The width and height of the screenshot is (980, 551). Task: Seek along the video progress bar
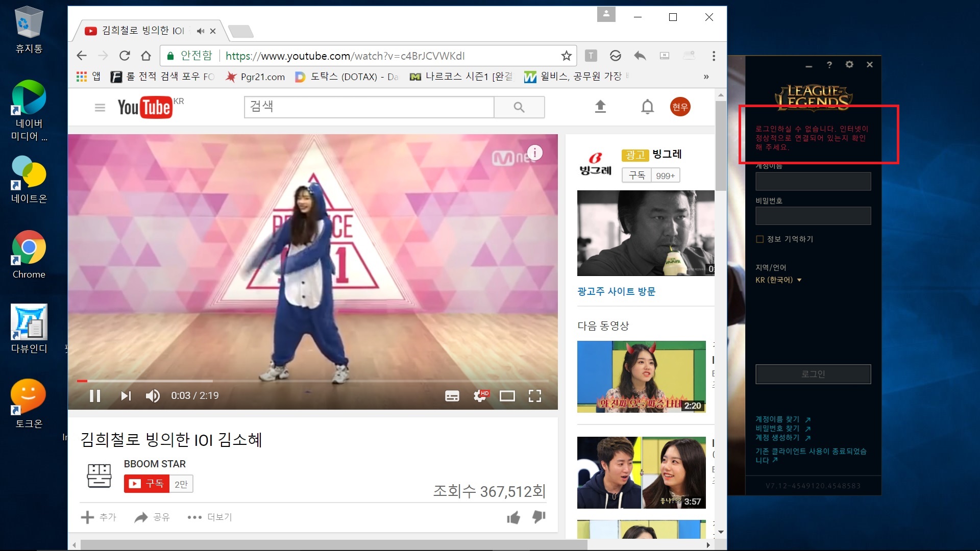(313, 381)
